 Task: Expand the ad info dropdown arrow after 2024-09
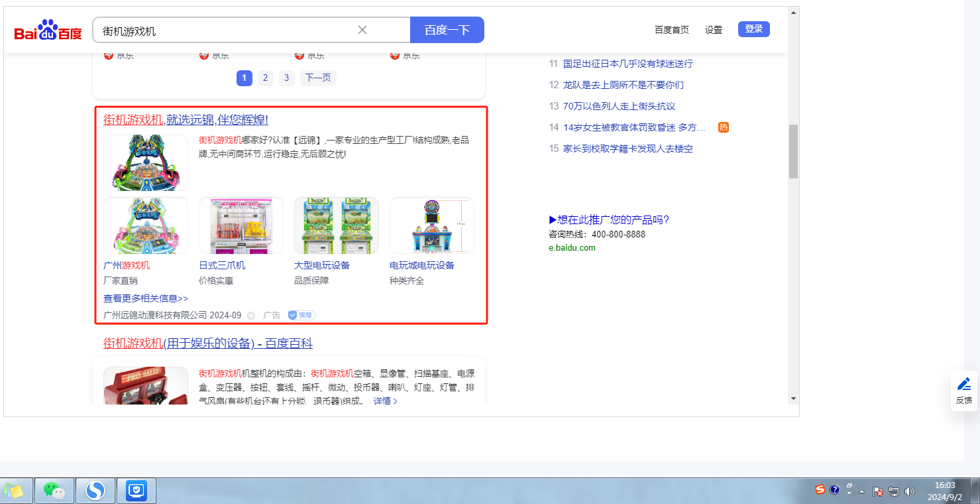[251, 316]
